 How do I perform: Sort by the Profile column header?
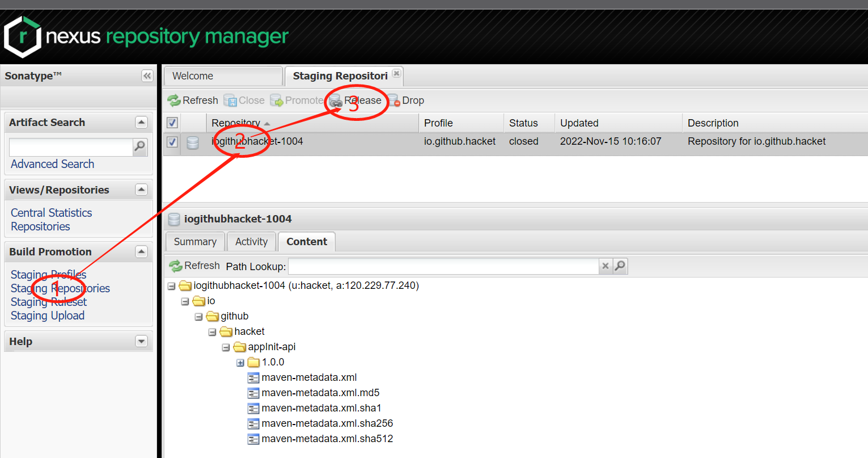(461, 123)
